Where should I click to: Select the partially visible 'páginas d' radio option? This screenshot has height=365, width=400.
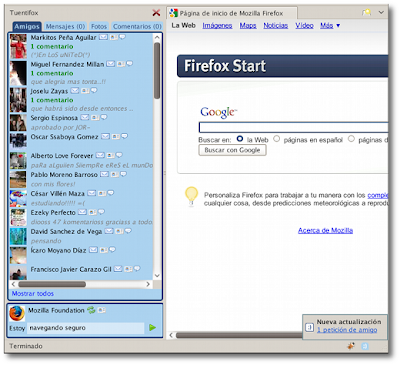click(351, 139)
